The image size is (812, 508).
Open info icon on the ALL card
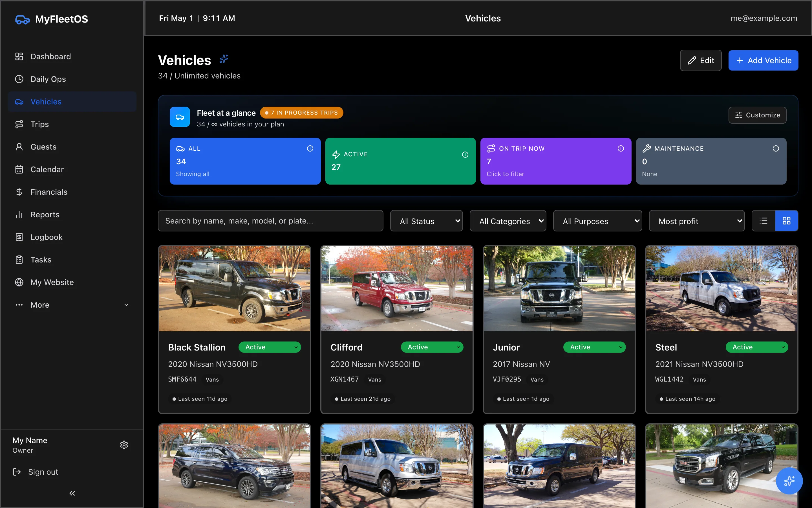click(310, 148)
